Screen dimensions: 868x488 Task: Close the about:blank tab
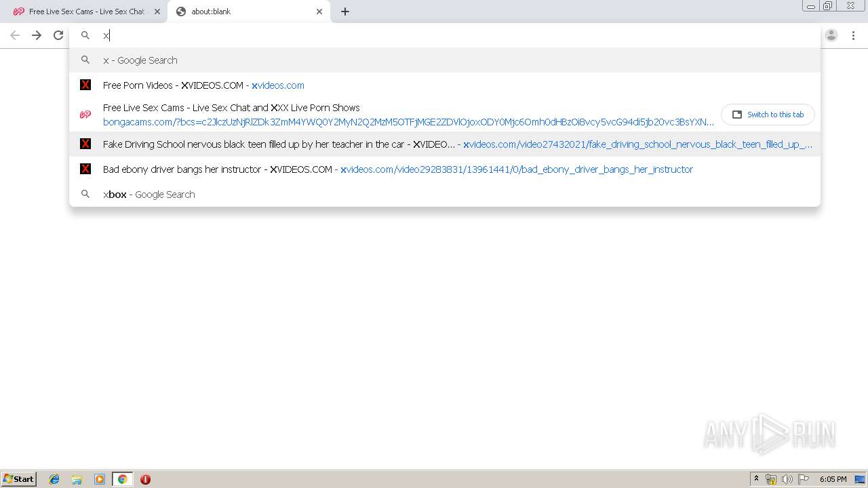pyautogui.click(x=319, y=12)
